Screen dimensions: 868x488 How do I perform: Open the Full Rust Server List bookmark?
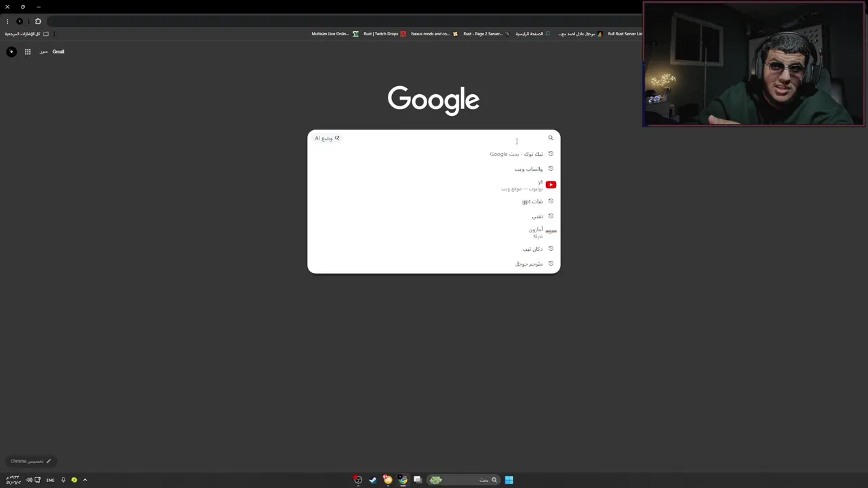(x=625, y=34)
